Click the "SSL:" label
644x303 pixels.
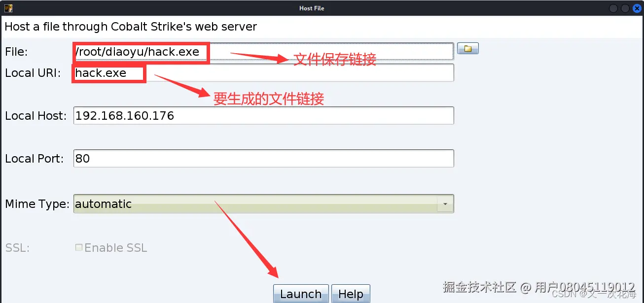coord(17,248)
